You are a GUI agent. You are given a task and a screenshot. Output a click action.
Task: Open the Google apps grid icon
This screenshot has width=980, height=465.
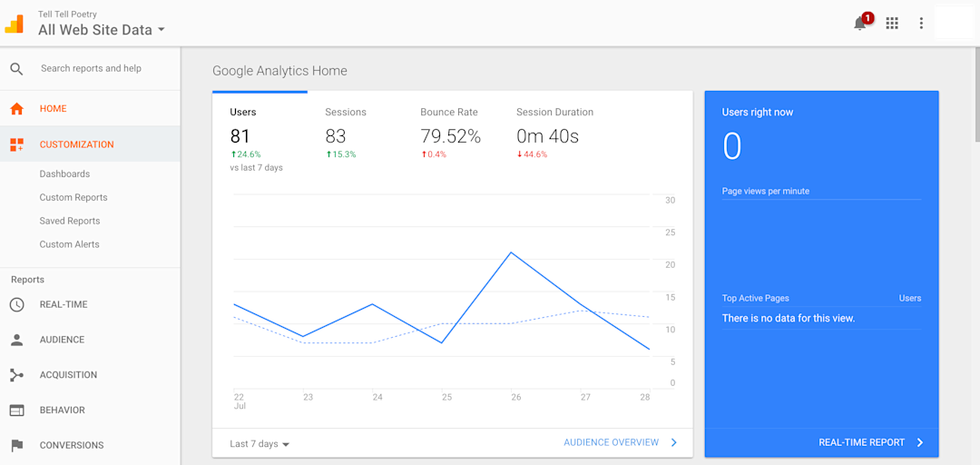coord(892,23)
